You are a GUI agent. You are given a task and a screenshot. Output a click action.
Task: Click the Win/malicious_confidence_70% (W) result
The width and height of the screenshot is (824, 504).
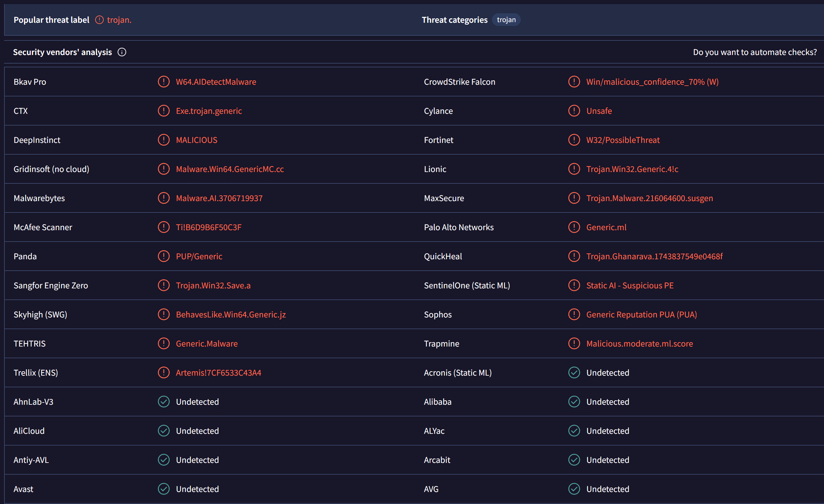pos(652,82)
